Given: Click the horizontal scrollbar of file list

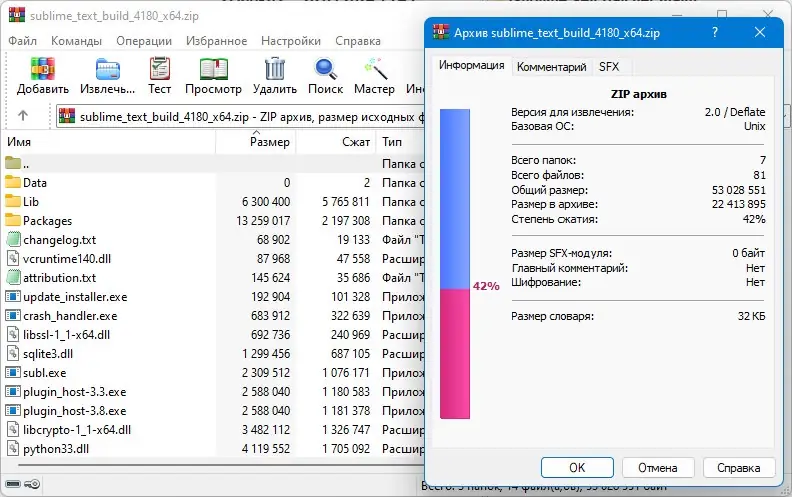Looking at the screenshot, I should 220,465.
